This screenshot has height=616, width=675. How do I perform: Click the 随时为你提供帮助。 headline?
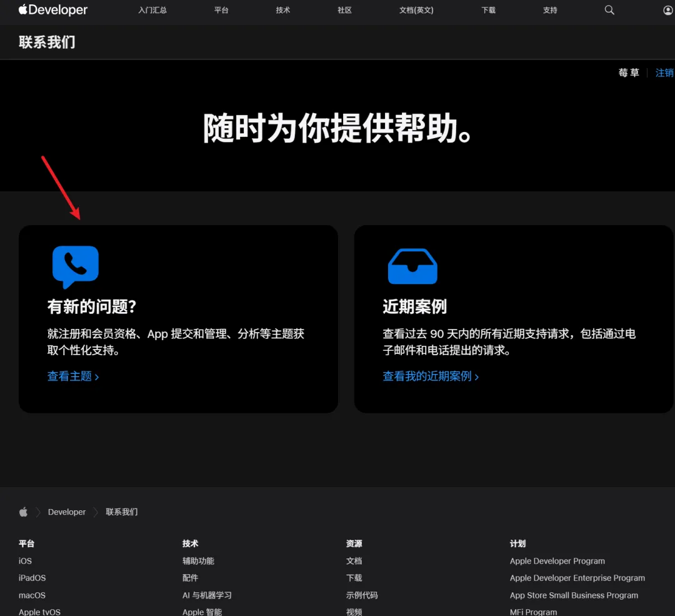(337, 128)
